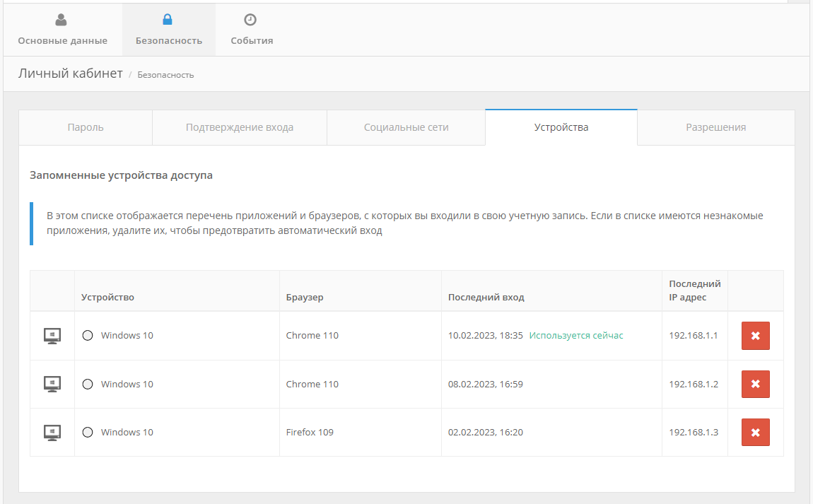This screenshot has width=813, height=504.
Task: Click Личный кабинет breadcrumb title
Action: (x=71, y=74)
